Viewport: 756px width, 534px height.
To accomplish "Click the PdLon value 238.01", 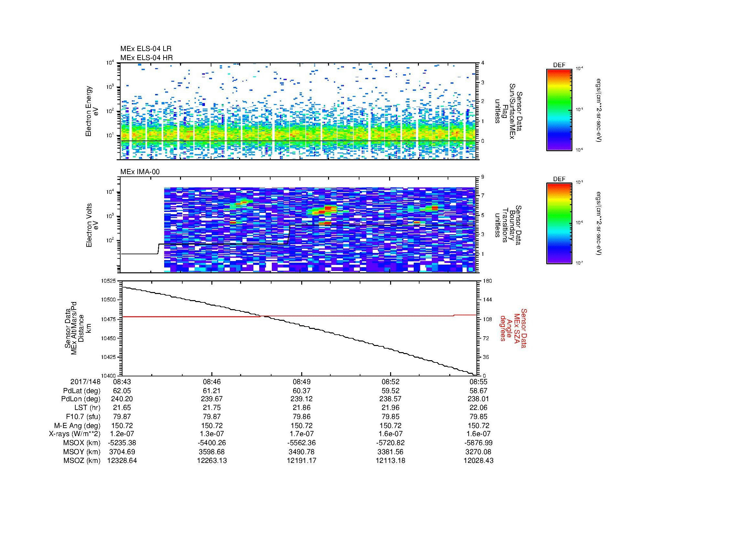I will pyautogui.click(x=478, y=399).
